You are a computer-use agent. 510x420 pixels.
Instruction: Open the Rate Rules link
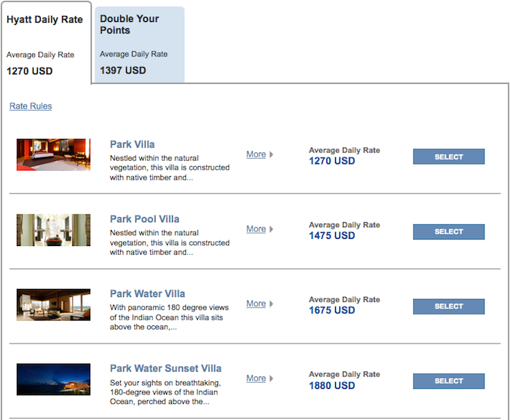click(31, 106)
